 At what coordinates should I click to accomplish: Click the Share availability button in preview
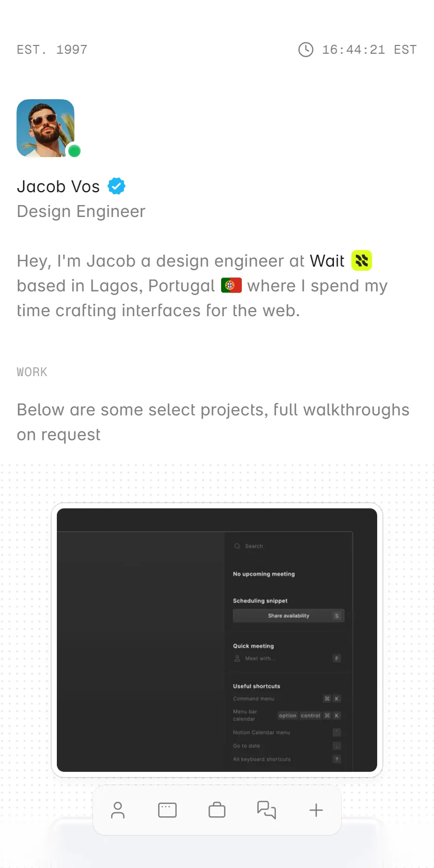(x=288, y=616)
